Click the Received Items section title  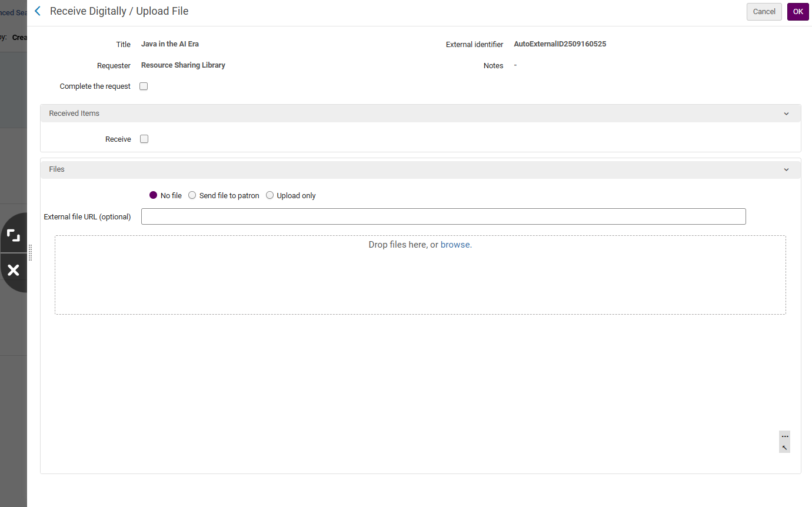pos(74,114)
